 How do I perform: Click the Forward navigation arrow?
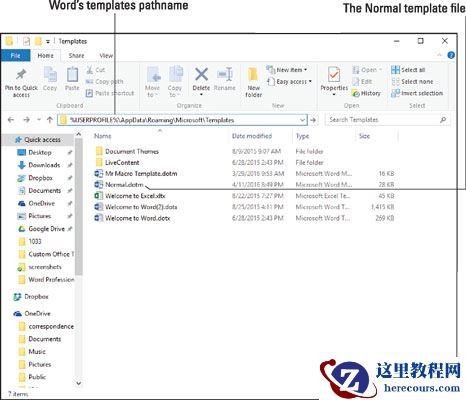point(26,120)
